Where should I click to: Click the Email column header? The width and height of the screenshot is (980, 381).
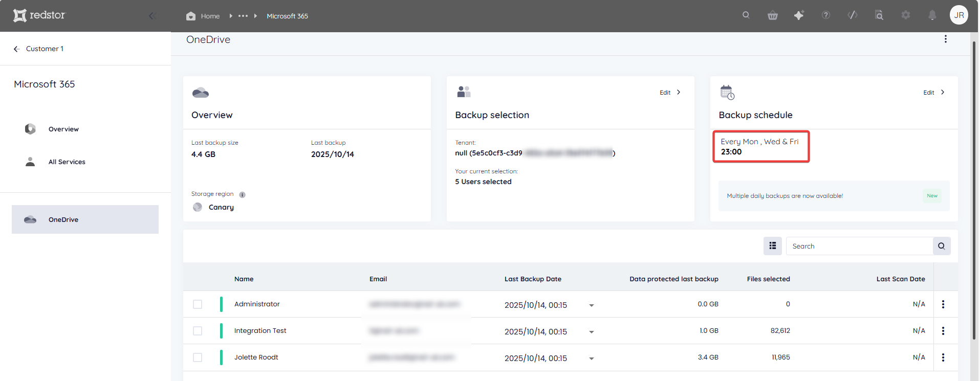pos(378,279)
